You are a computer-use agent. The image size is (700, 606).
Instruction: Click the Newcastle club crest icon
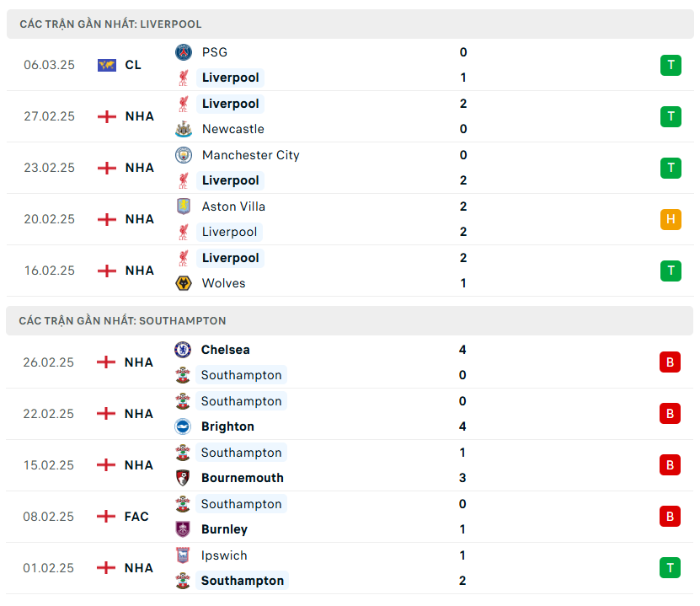tap(184, 129)
